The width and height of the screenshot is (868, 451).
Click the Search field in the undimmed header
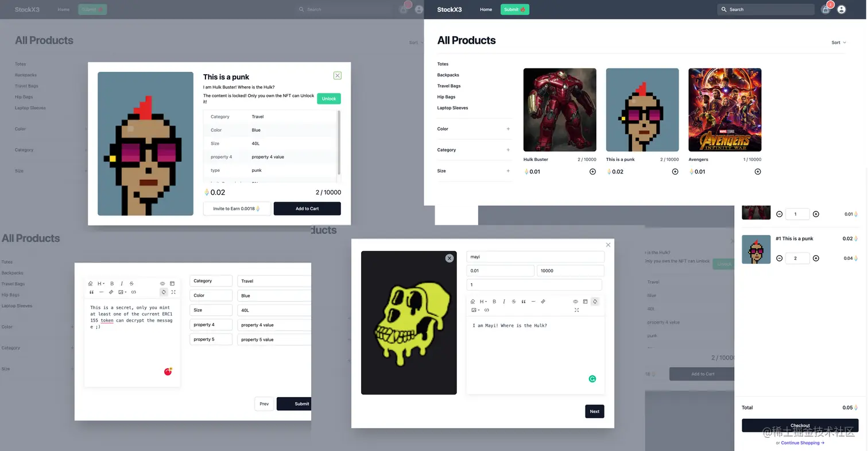(766, 10)
